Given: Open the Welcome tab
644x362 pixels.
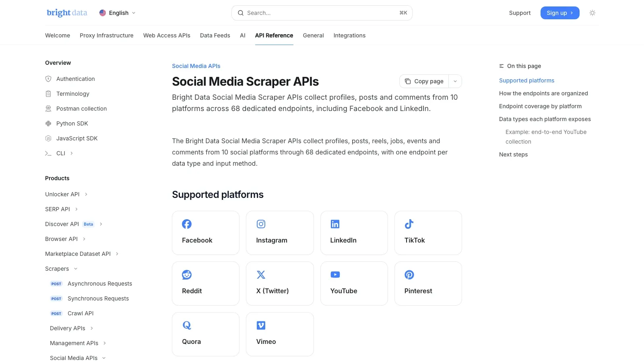Looking at the screenshot, I should click(58, 35).
